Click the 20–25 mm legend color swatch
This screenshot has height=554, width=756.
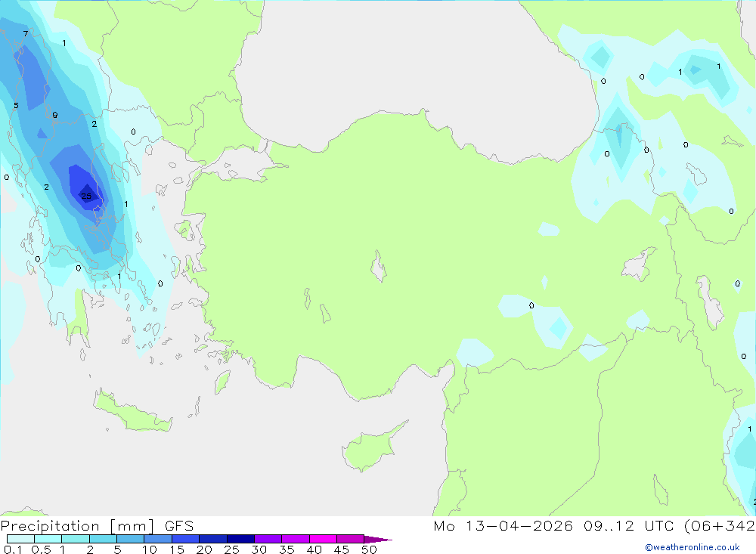pos(212,539)
